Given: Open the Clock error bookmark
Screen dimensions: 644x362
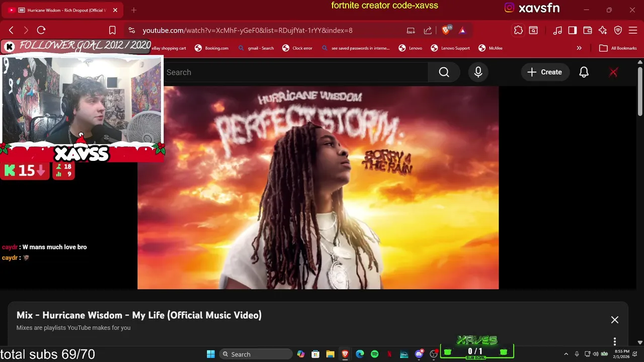Looking at the screenshot, I should click(x=297, y=48).
